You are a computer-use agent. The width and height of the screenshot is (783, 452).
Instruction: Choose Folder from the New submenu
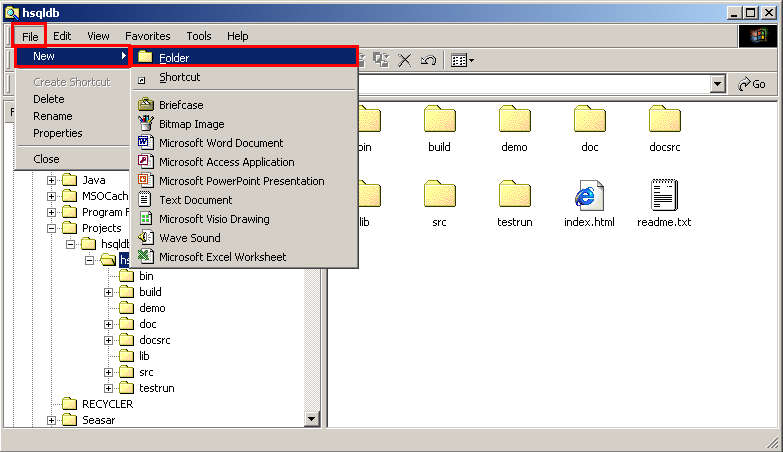coord(174,58)
